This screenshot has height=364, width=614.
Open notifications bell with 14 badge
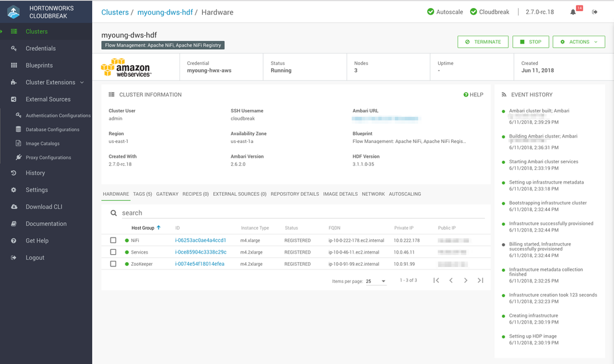pyautogui.click(x=573, y=12)
